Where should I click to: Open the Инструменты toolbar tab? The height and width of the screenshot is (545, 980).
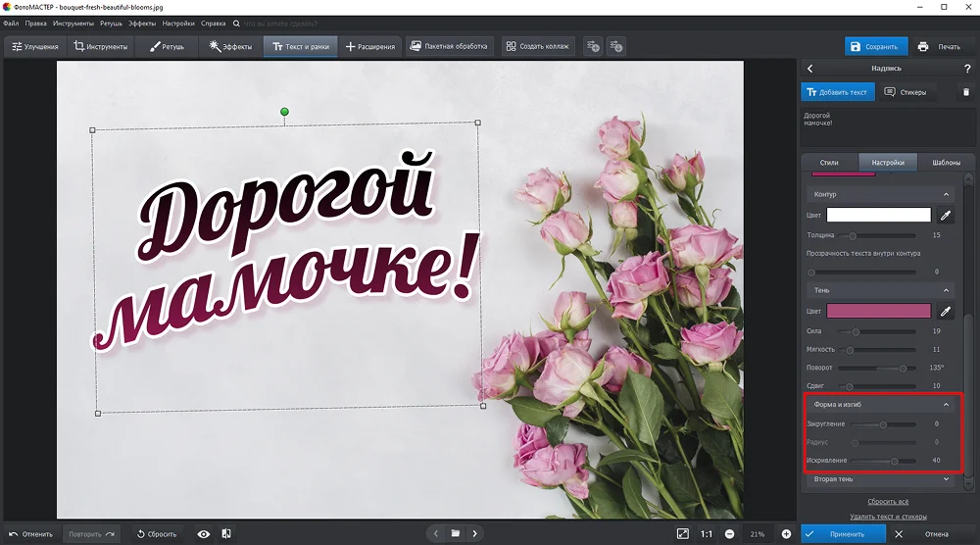pyautogui.click(x=100, y=46)
